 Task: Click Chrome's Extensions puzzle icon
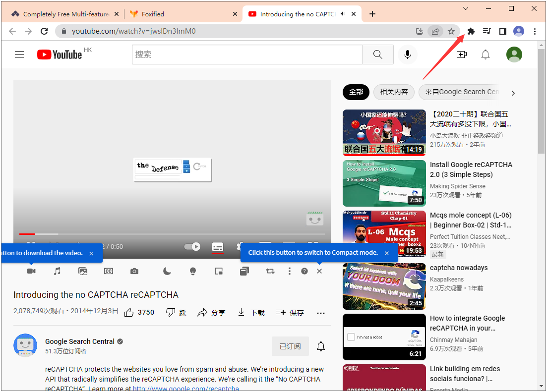pyautogui.click(x=471, y=31)
